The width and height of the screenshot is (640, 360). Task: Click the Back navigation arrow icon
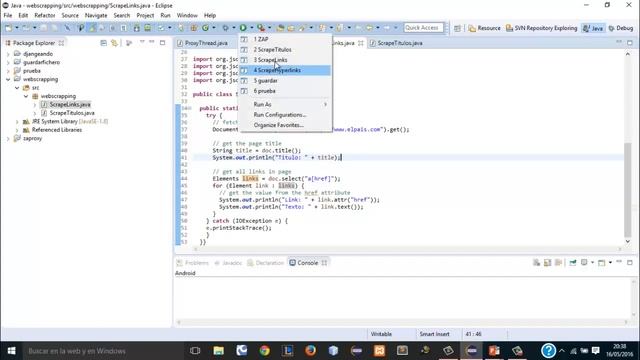pos(369,28)
